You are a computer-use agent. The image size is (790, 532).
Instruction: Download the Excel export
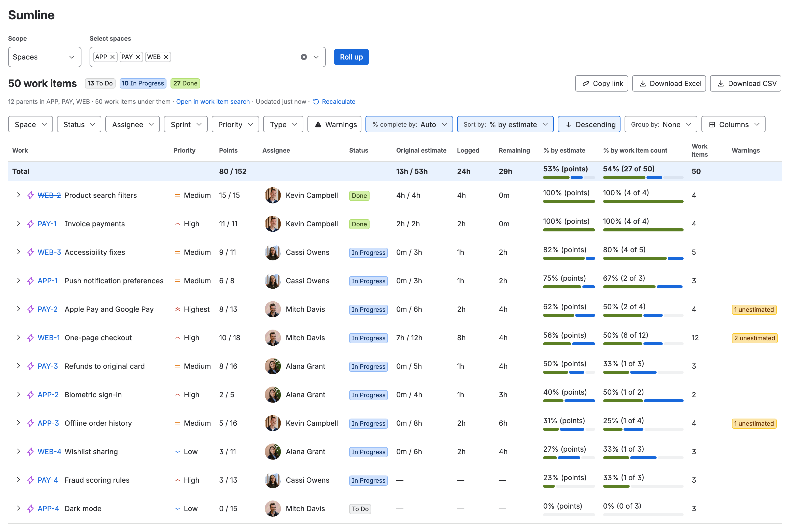coord(669,83)
